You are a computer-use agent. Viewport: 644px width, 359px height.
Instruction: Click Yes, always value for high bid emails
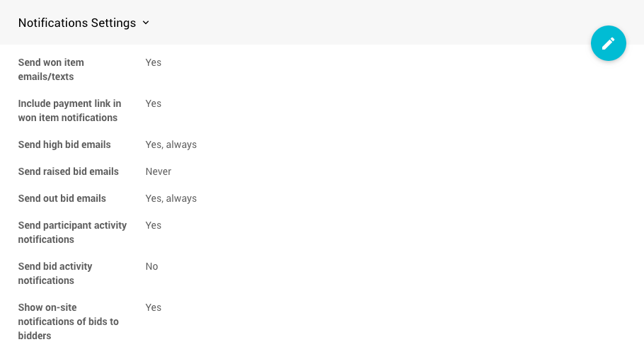click(x=171, y=144)
